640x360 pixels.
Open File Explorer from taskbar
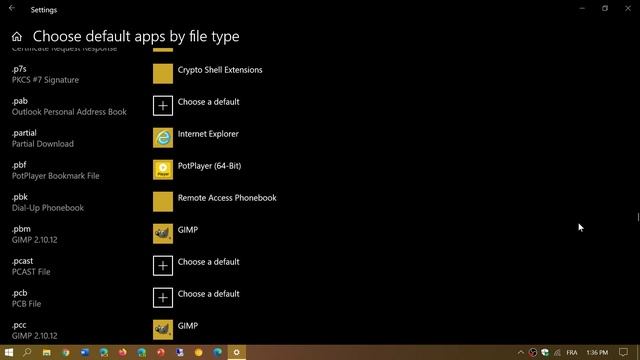coord(47,352)
